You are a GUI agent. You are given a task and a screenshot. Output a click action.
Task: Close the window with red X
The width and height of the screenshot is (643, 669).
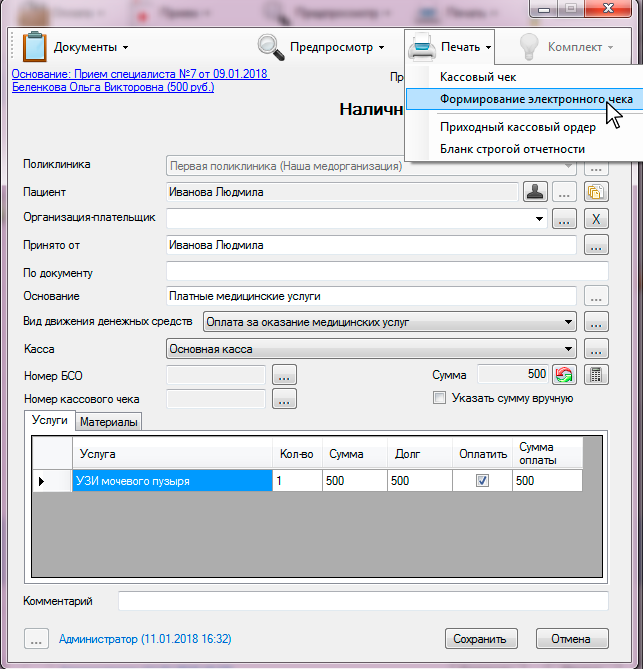[608, 8]
